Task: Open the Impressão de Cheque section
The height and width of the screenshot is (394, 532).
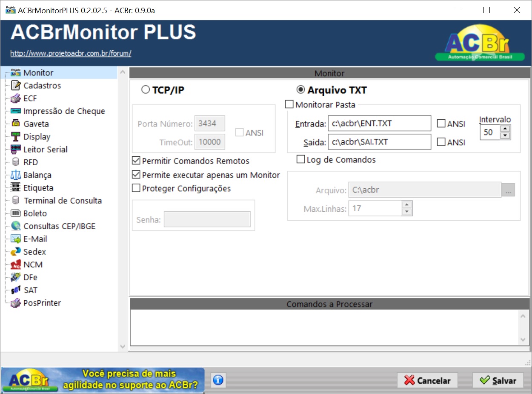Action: (x=64, y=111)
